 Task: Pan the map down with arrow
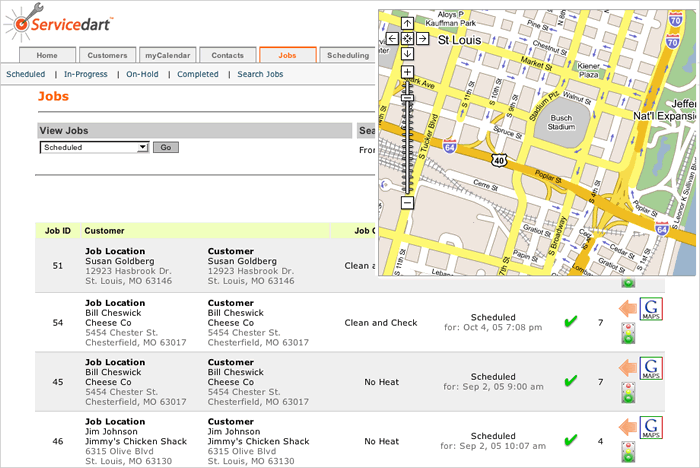coord(407,54)
